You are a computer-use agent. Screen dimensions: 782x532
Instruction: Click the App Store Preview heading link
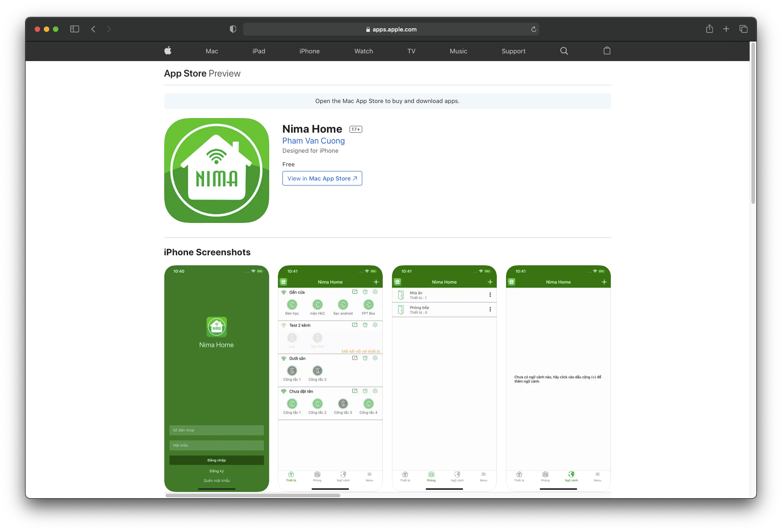pos(202,73)
